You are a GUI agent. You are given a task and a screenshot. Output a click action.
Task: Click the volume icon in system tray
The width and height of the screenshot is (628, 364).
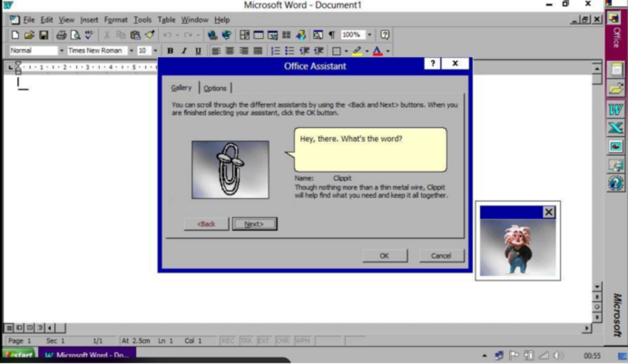click(558, 356)
